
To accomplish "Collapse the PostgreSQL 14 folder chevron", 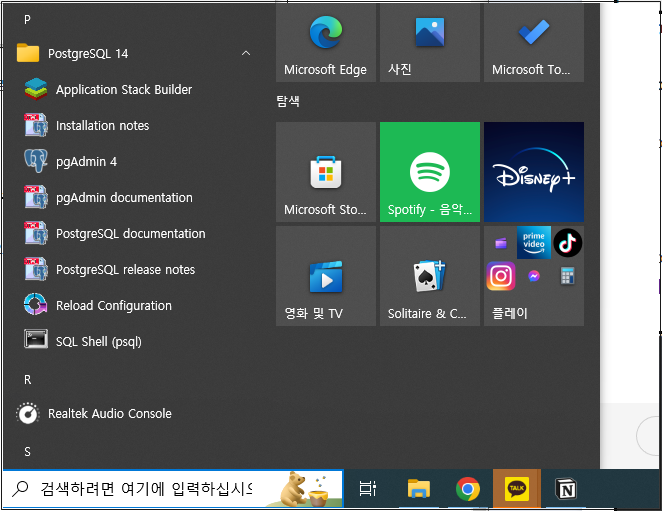I will (x=246, y=53).
